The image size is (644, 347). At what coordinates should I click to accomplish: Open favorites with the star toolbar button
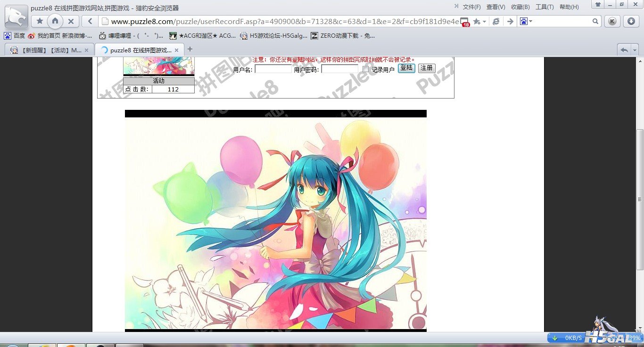(x=40, y=21)
